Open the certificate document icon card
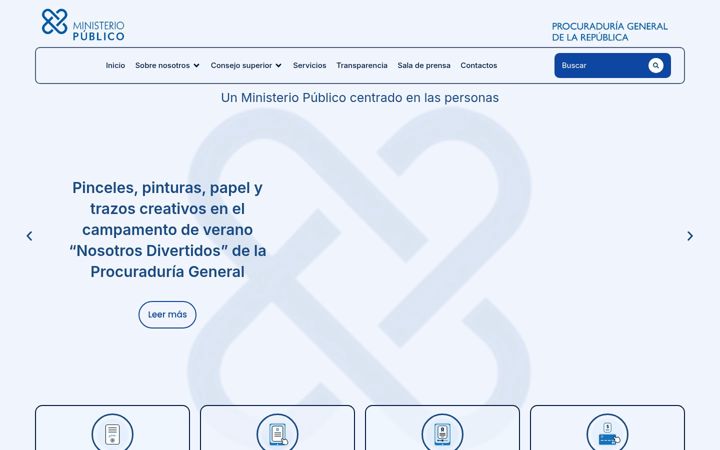 click(x=112, y=432)
